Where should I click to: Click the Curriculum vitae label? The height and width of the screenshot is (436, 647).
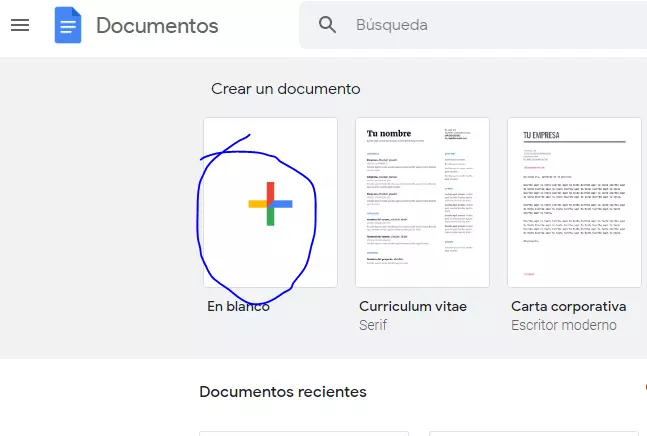pyautogui.click(x=413, y=306)
